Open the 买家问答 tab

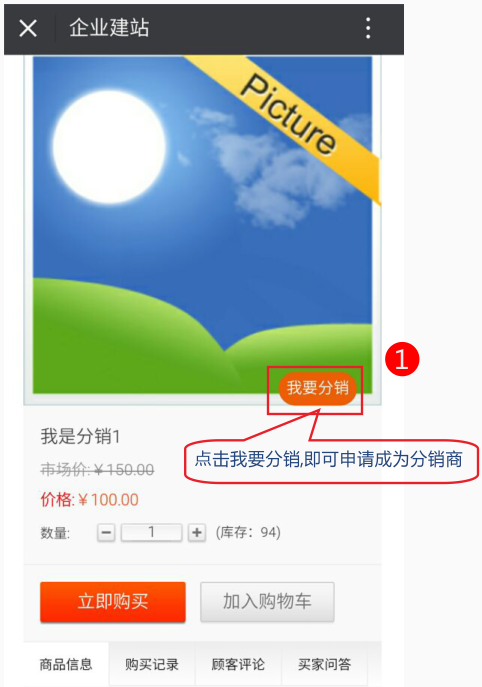point(324,664)
